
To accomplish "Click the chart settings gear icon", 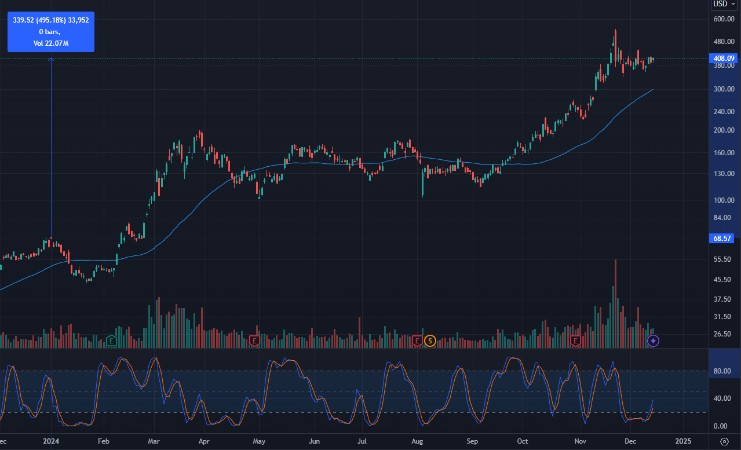I will (x=724, y=441).
